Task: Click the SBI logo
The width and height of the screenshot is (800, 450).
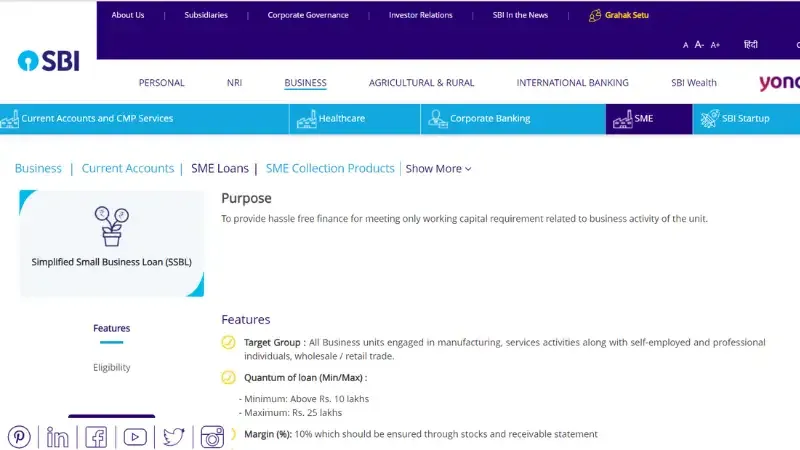Action: (48, 61)
